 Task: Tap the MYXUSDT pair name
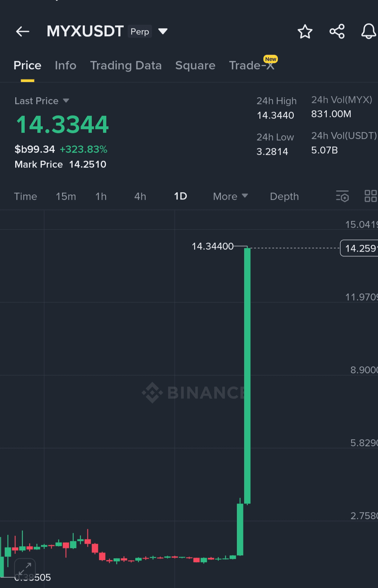85,32
